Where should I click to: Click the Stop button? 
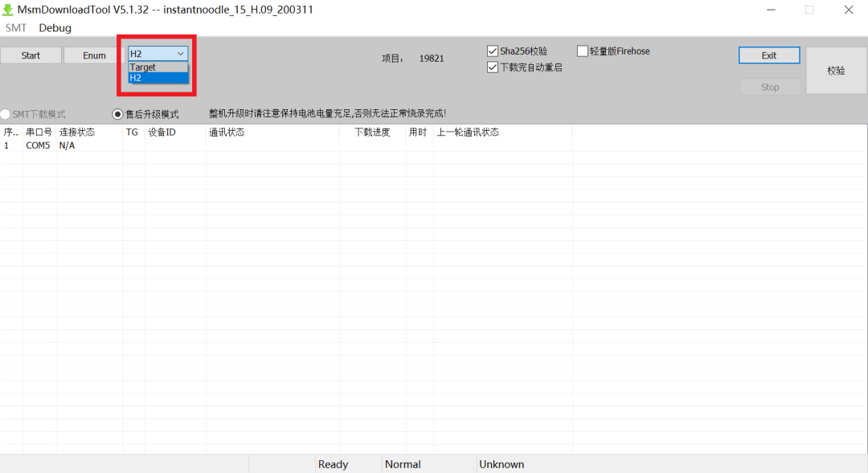click(x=770, y=88)
